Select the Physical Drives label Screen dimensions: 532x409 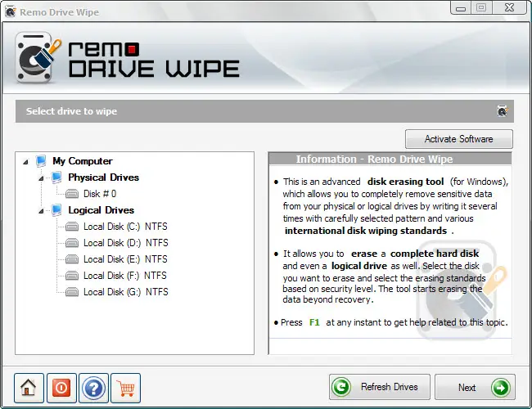103,178
